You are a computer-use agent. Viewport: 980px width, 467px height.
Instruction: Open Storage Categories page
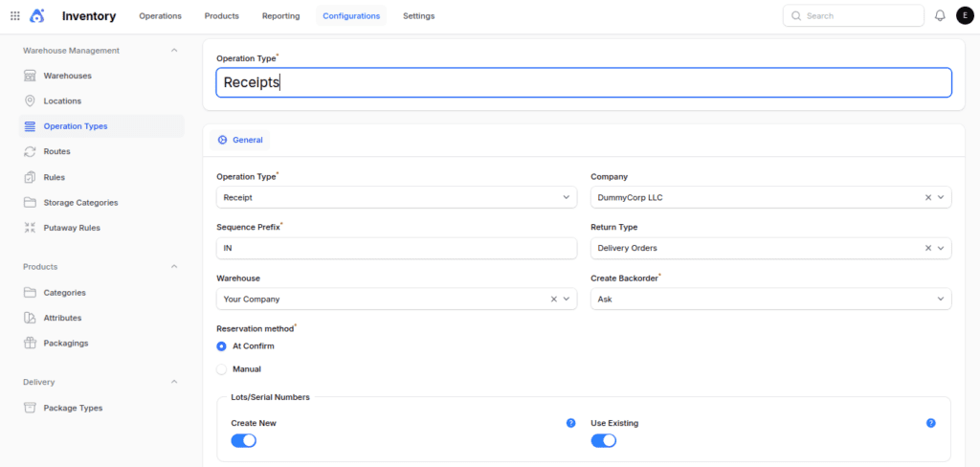point(80,203)
